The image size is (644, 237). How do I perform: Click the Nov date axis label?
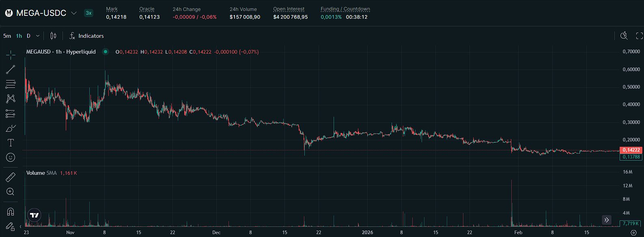(x=70, y=233)
